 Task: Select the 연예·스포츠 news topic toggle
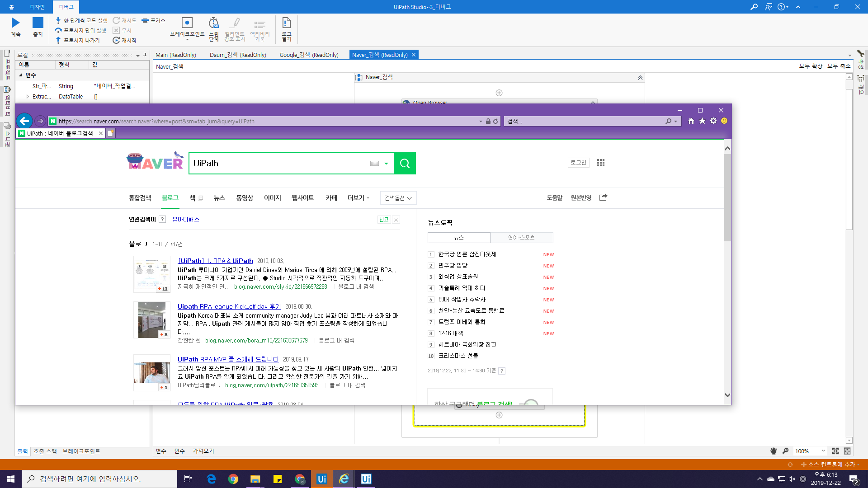(521, 238)
